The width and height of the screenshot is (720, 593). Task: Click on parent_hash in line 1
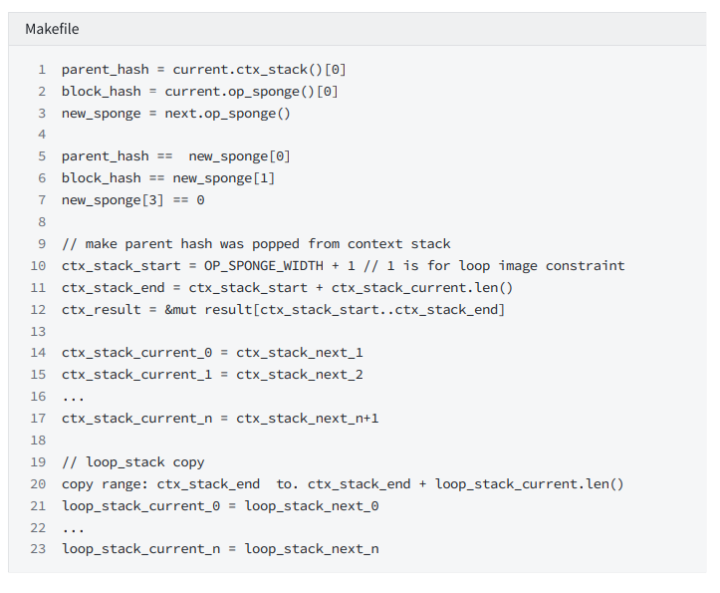(x=105, y=69)
